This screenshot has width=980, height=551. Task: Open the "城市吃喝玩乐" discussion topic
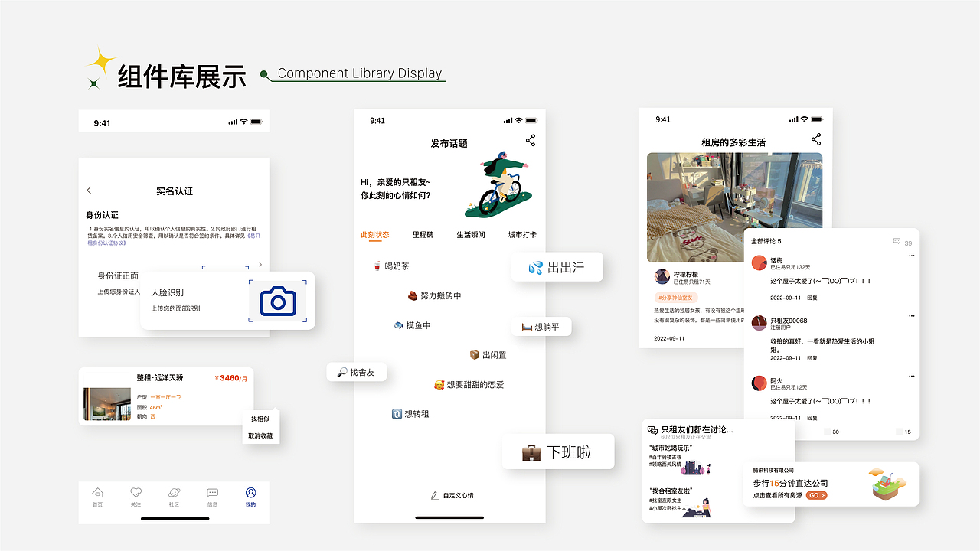click(671, 448)
